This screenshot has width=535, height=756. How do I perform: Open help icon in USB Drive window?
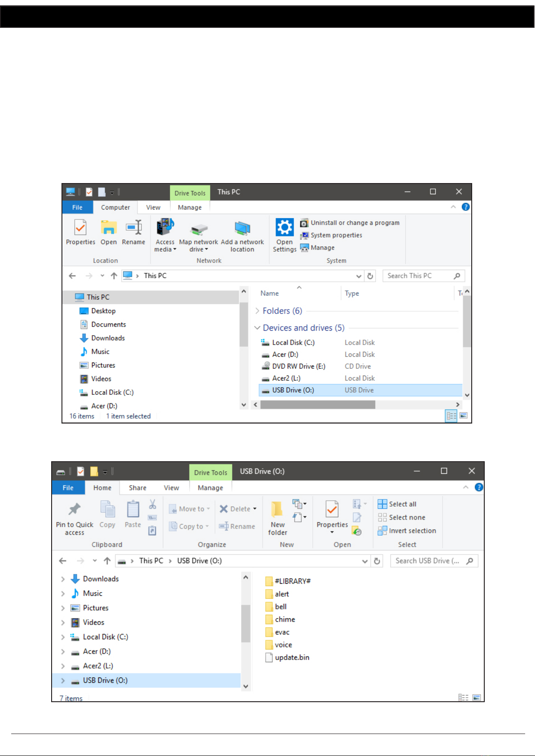(479, 487)
